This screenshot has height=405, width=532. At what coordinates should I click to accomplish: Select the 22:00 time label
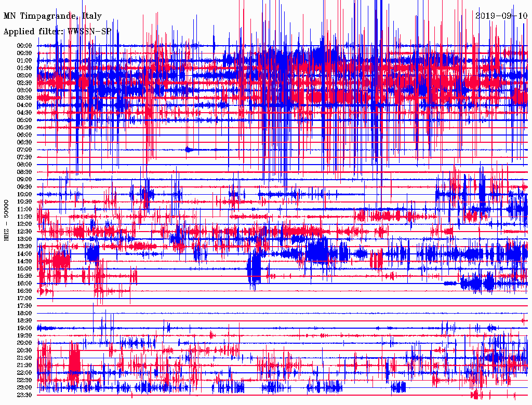coord(24,373)
